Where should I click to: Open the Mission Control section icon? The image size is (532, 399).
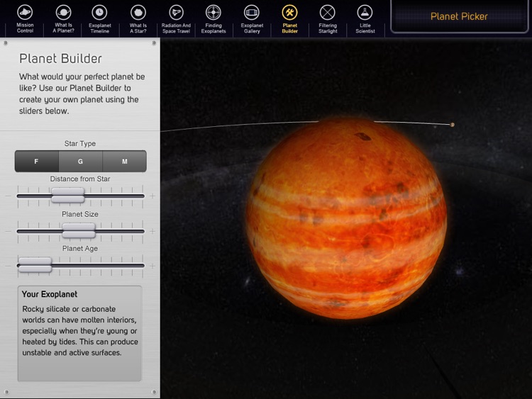click(x=25, y=13)
